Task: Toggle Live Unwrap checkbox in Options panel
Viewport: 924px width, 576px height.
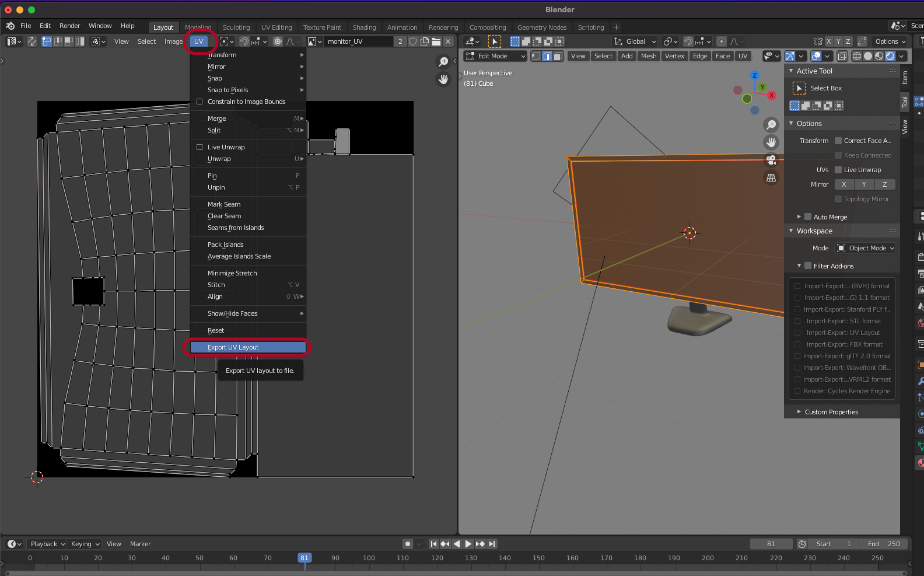Action: (x=838, y=170)
